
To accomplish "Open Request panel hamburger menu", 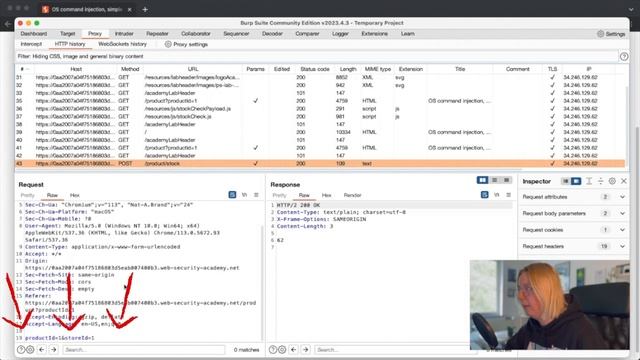I will tap(256, 195).
